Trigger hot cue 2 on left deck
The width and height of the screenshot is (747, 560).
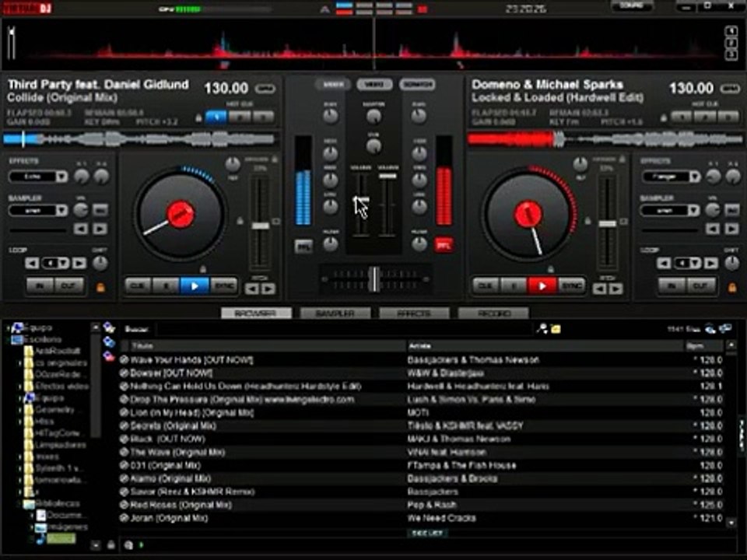pos(240,117)
